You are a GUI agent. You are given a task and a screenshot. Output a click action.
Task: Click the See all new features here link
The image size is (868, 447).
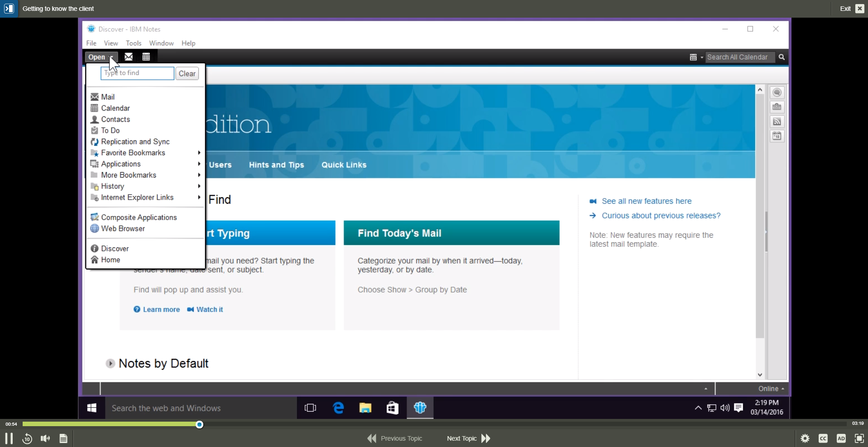click(646, 201)
